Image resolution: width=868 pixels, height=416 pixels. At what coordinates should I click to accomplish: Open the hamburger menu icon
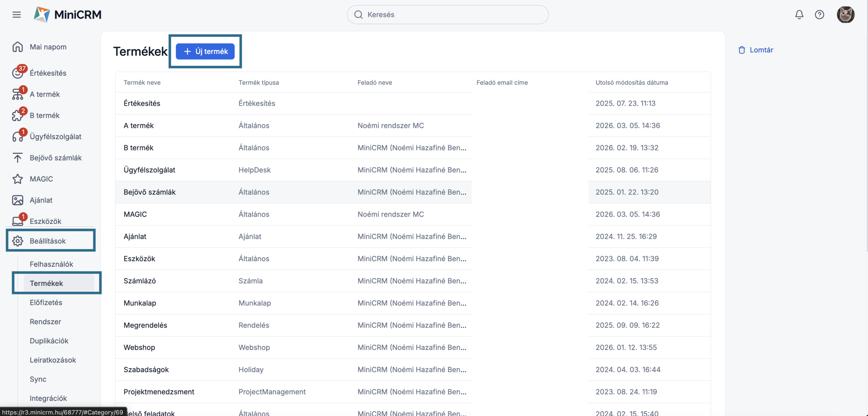(17, 15)
